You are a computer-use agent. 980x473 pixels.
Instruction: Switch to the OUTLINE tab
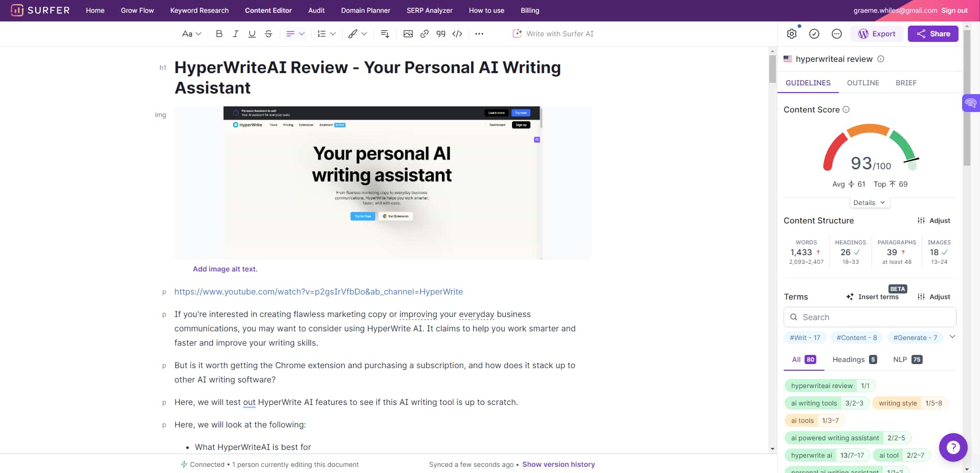(863, 82)
